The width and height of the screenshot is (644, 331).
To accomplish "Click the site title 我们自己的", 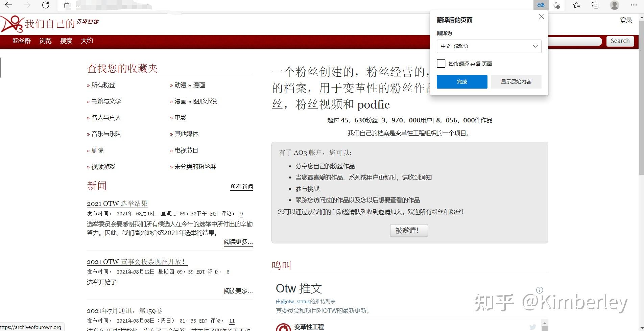I will (x=50, y=24).
